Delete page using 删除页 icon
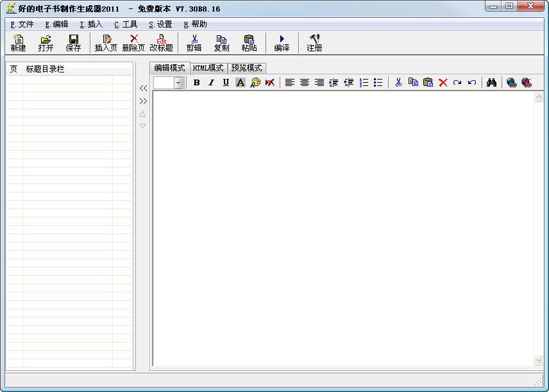Screen dimensions: 549x392 pos(133,43)
